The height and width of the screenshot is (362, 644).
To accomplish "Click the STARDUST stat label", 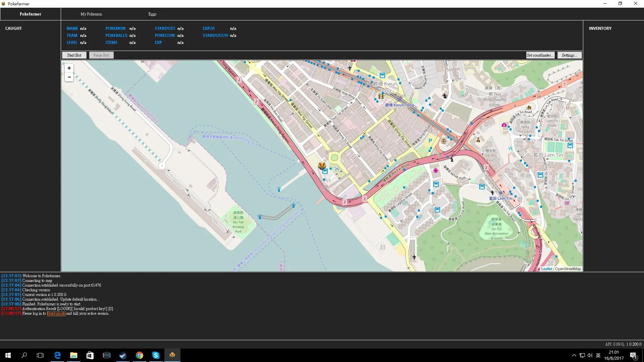I will tap(165, 28).
